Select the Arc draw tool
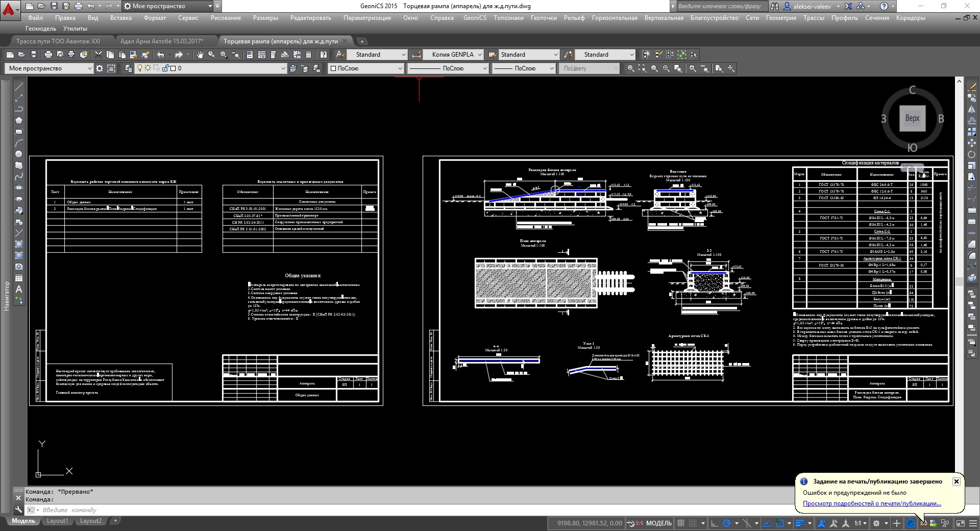Viewport: 980px width, 531px height. [x=19, y=143]
